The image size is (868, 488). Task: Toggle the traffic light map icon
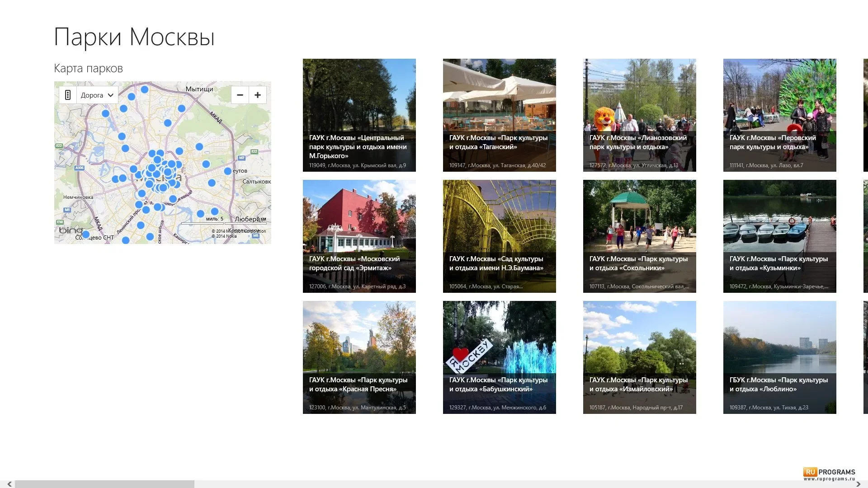click(68, 95)
